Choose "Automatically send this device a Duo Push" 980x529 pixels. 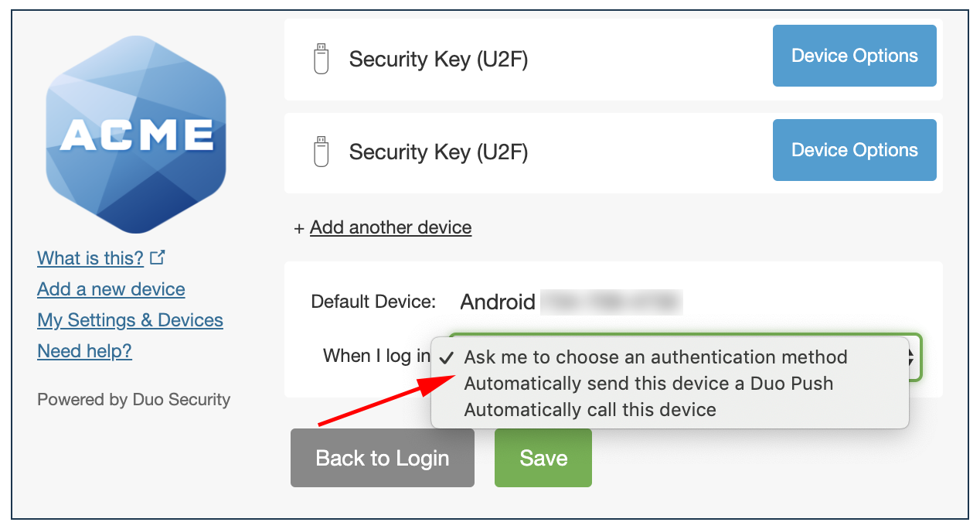[x=648, y=384]
